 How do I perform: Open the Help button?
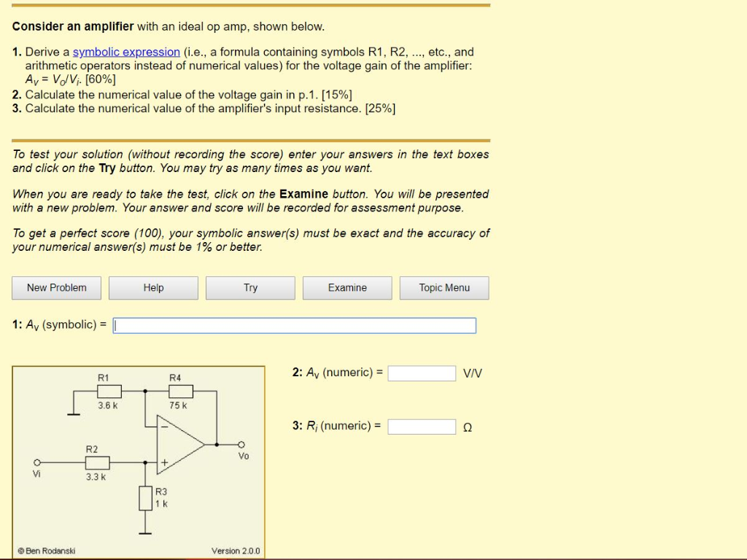point(153,288)
